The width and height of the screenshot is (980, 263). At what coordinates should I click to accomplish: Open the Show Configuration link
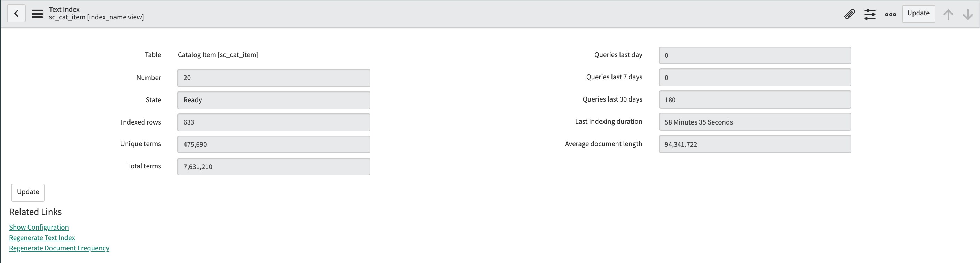39,227
